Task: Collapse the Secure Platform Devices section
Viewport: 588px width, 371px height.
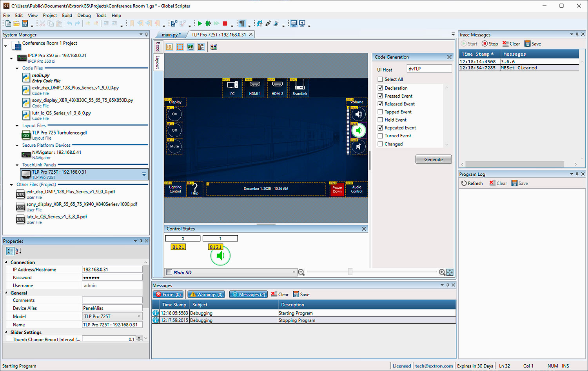Action: tap(17, 145)
